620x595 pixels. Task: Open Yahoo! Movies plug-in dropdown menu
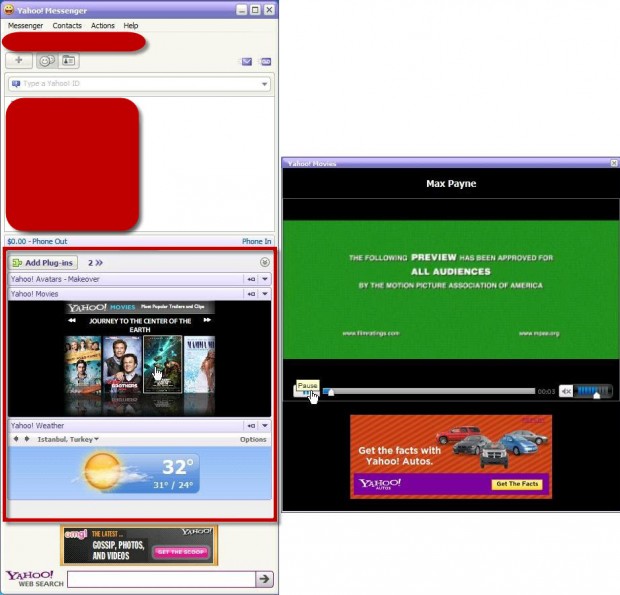coord(265,294)
